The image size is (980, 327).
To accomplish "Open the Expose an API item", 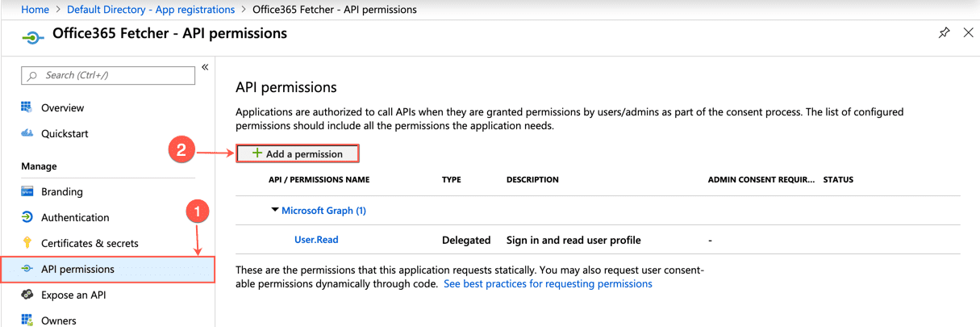I will pos(73,295).
